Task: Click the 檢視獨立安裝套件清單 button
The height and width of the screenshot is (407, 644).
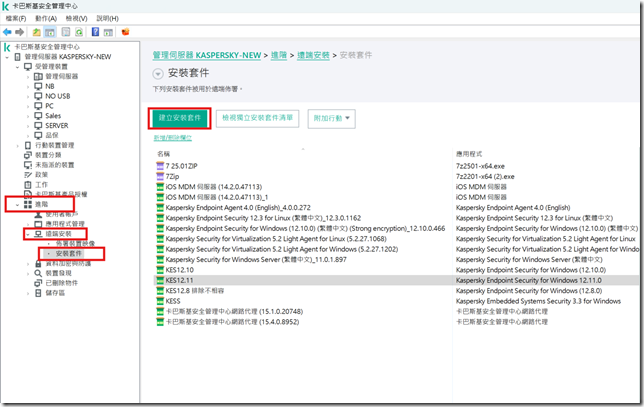Action: [259, 118]
